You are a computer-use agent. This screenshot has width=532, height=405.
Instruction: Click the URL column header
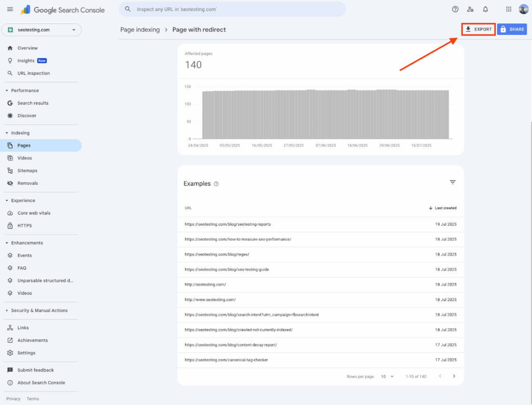[188, 208]
